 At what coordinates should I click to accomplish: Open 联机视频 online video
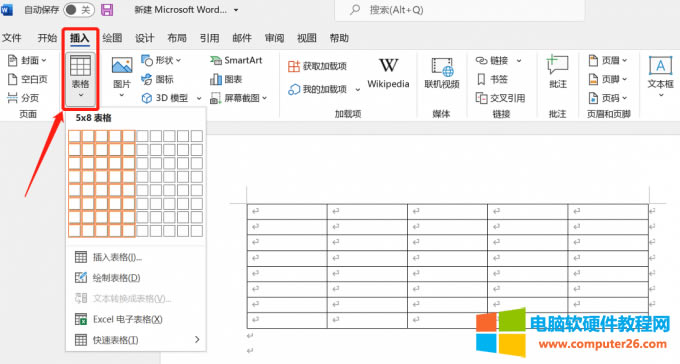(x=441, y=74)
